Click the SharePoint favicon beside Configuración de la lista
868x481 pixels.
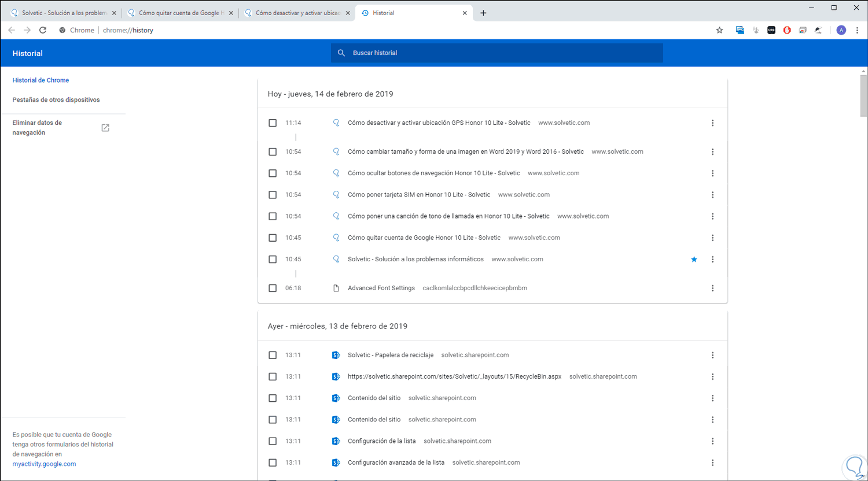pos(336,441)
